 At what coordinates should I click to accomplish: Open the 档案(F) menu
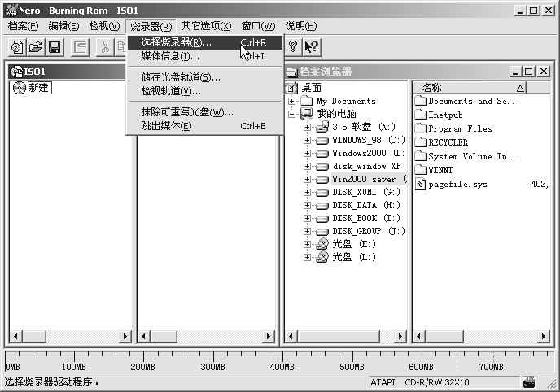tap(24, 26)
